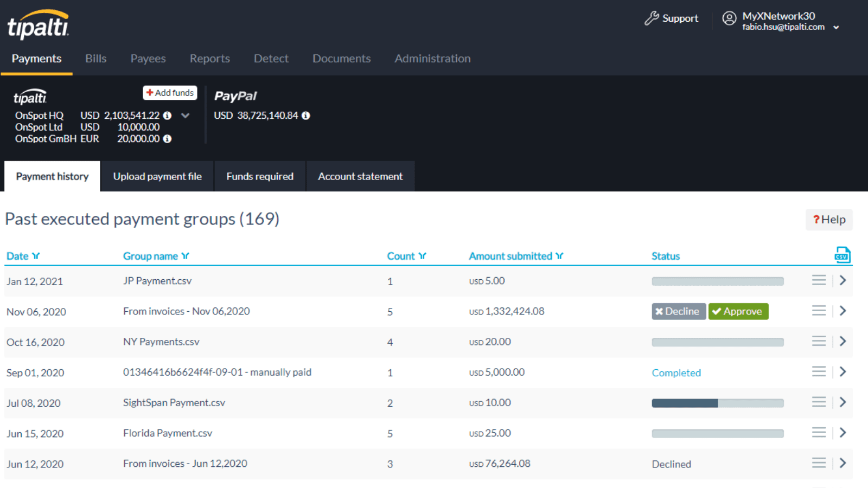This screenshot has width=868, height=488.
Task: Open the Bills menu
Action: click(95, 59)
